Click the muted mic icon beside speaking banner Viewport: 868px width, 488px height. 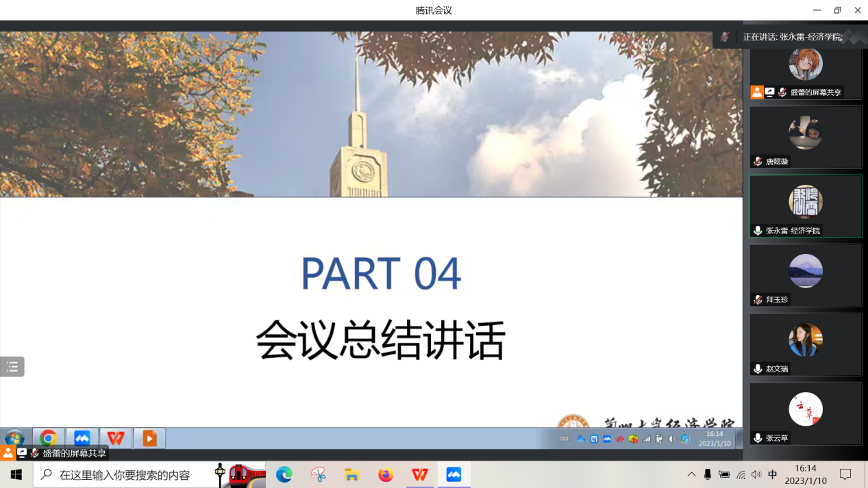coord(724,37)
